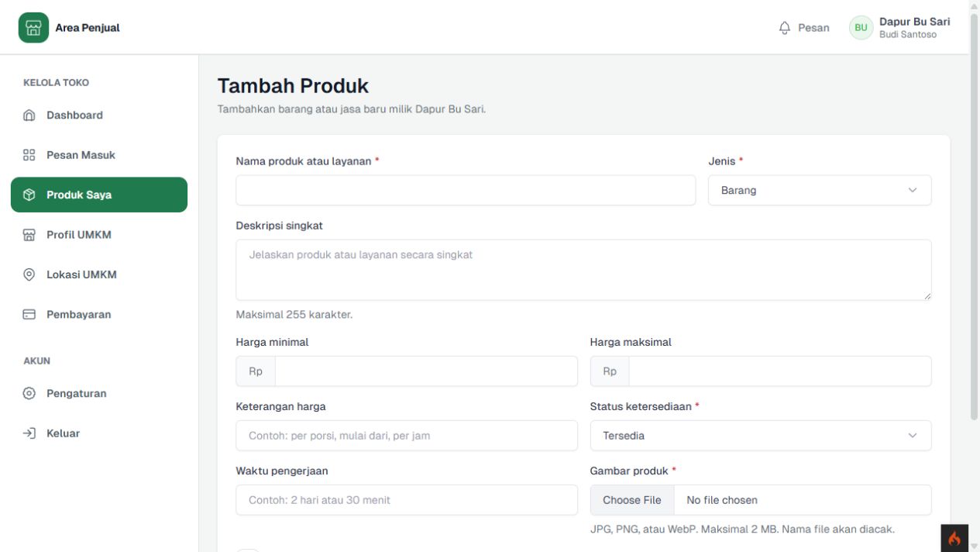Click the 'No file chosen' text
The image size is (980, 552).
click(722, 500)
